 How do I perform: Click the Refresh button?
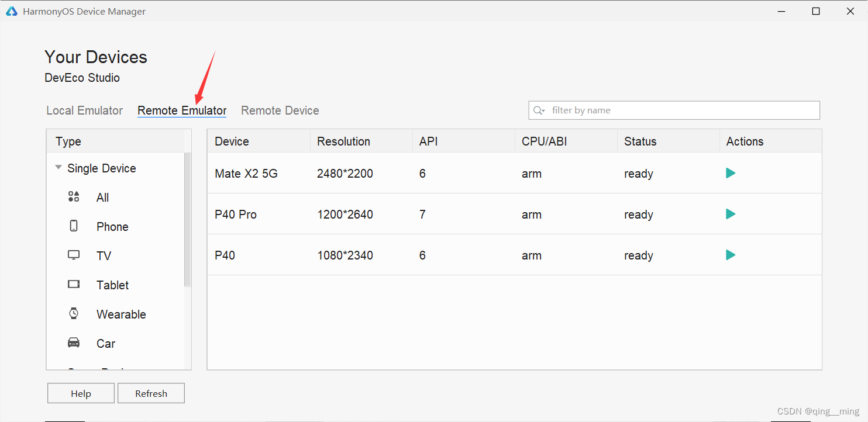(x=151, y=393)
